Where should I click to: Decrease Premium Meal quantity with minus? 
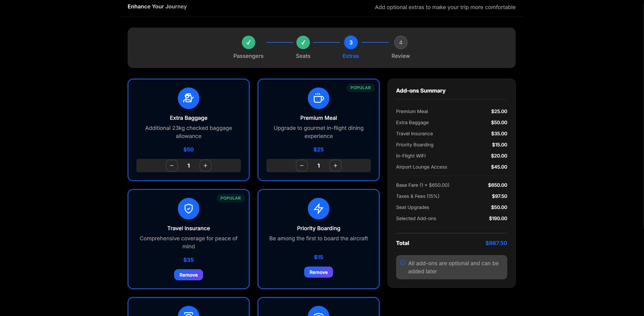(x=302, y=166)
